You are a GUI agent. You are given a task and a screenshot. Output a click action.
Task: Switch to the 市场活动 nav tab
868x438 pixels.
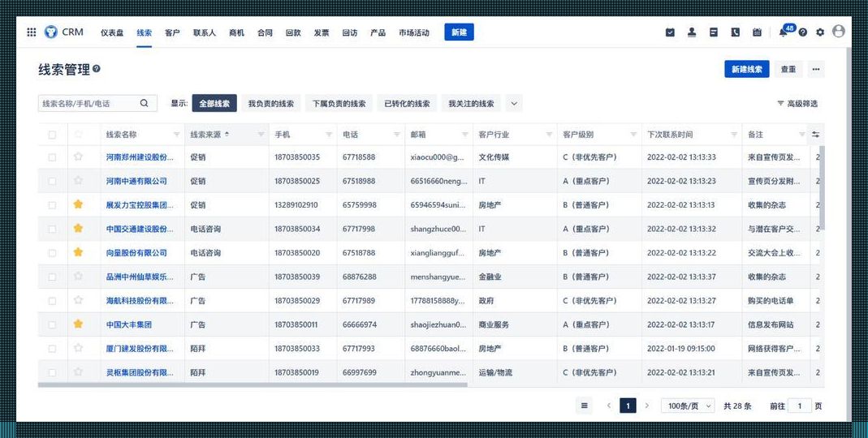[413, 32]
